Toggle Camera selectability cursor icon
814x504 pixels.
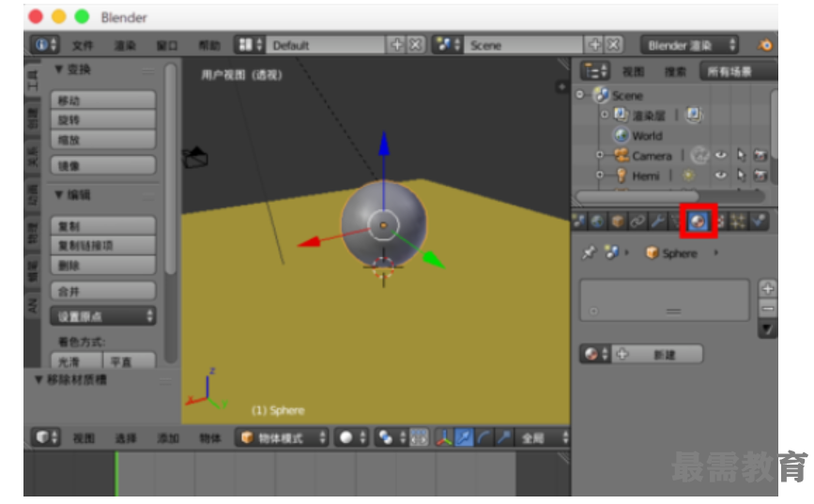[x=741, y=156]
